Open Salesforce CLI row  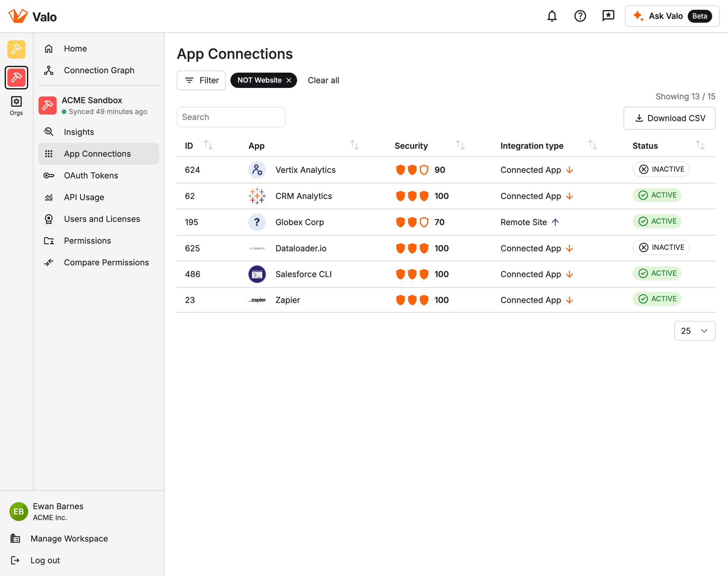[x=446, y=274]
